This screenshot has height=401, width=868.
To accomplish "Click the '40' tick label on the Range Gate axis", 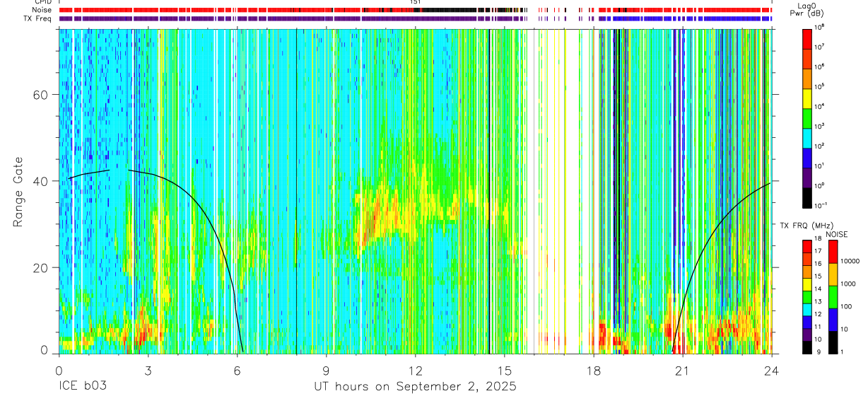I will [x=42, y=181].
